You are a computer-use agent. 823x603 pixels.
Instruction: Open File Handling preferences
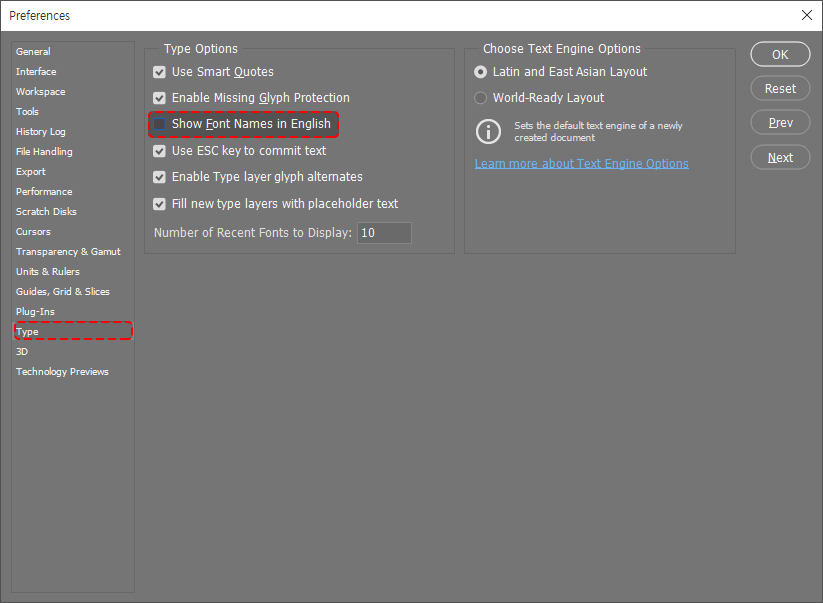click(x=44, y=152)
